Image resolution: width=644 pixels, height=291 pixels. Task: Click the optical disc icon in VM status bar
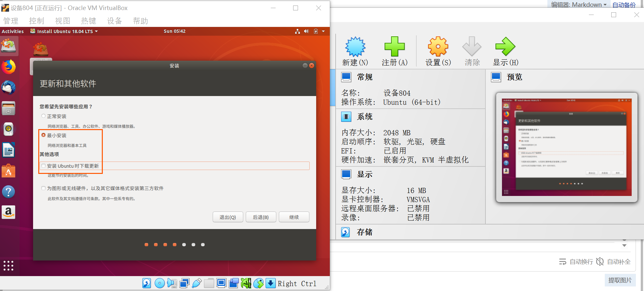160,283
